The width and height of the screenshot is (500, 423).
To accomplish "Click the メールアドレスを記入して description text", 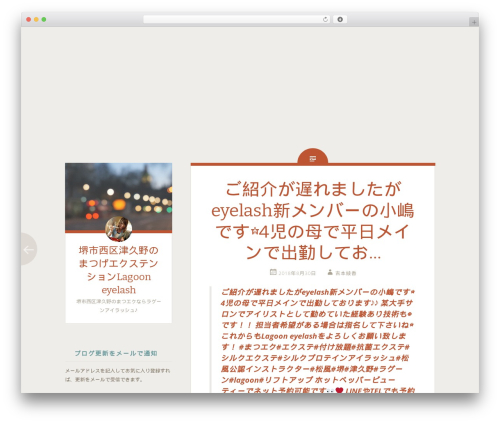I will [118, 375].
